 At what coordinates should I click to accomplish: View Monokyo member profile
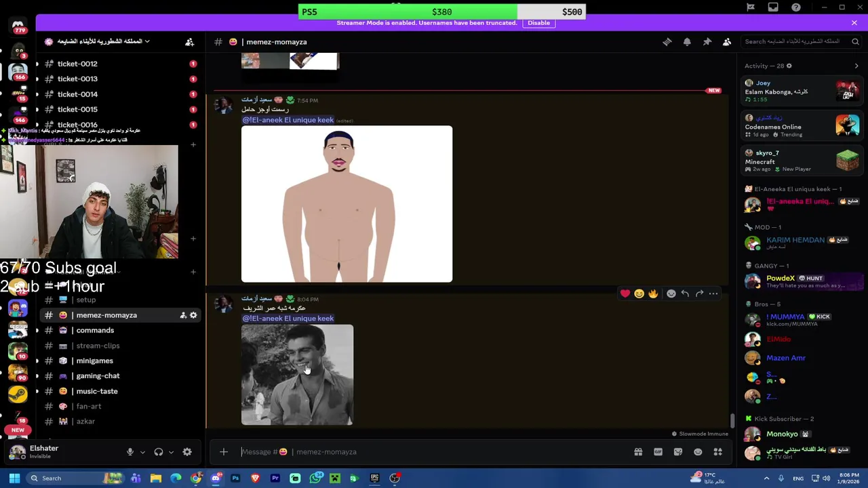pos(802,434)
